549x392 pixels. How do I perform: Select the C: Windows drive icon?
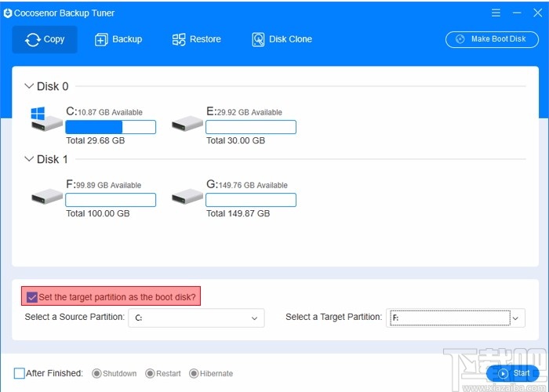click(46, 119)
